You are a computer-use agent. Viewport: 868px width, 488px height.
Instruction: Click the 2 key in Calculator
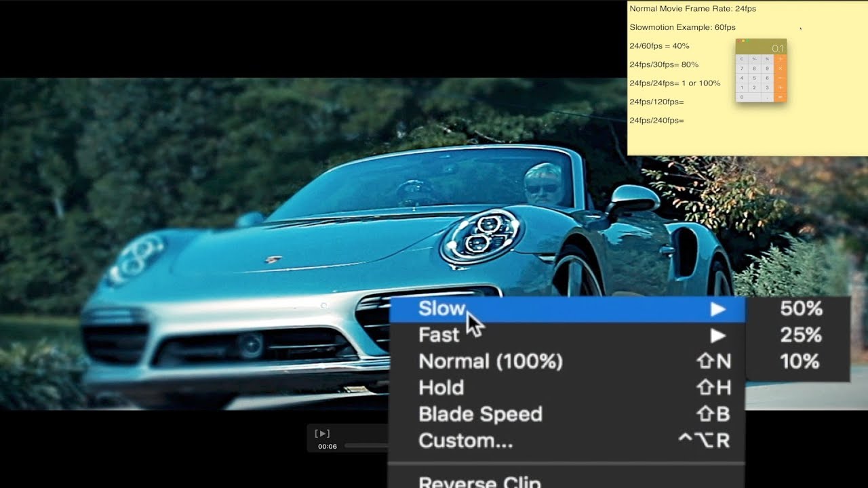coord(755,88)
